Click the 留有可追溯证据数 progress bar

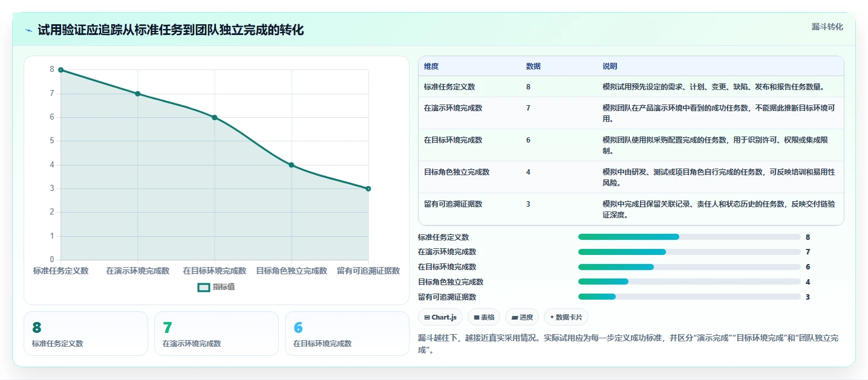pos(690,297)
